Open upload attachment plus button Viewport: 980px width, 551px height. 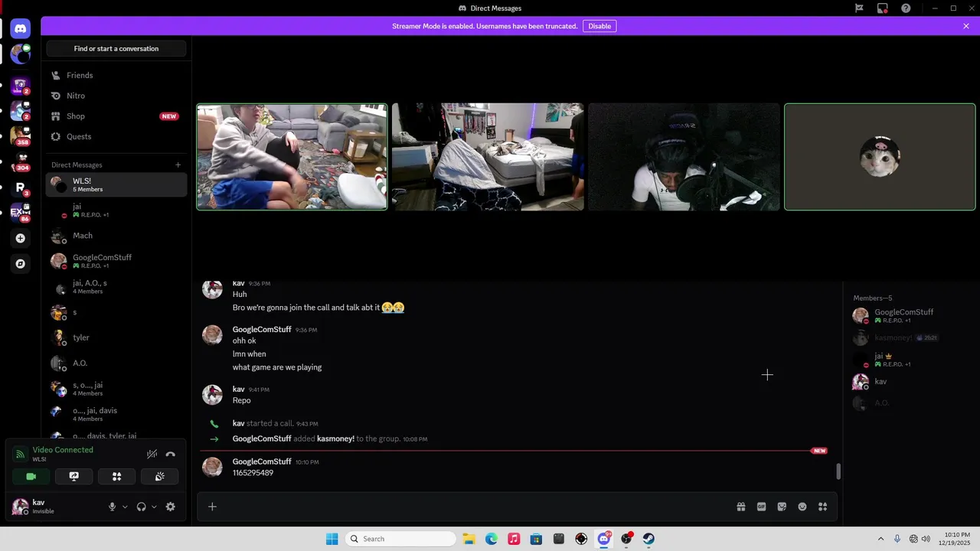pos(212,507)
